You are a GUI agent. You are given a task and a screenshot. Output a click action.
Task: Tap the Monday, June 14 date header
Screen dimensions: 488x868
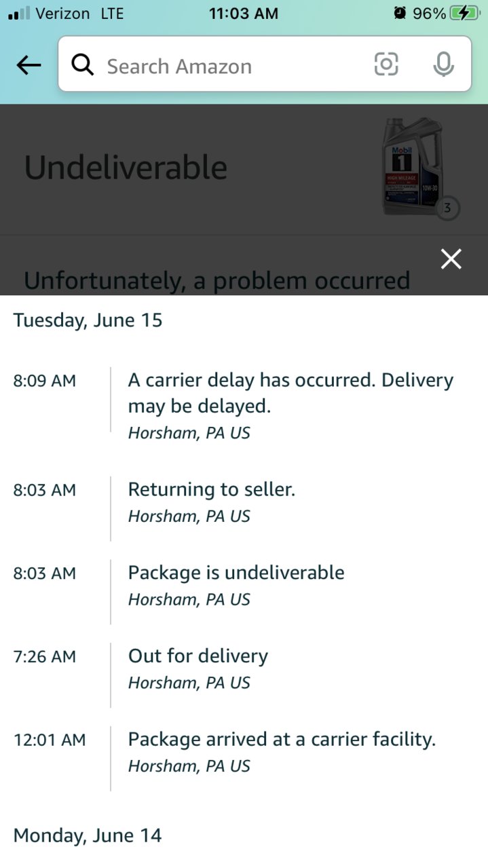88,835
